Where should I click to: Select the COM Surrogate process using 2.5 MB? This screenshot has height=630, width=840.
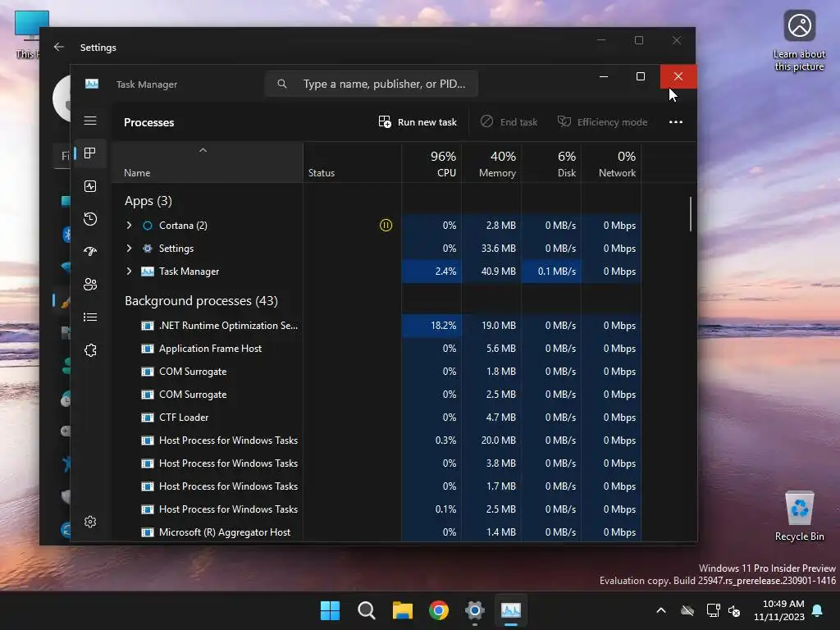377,395
